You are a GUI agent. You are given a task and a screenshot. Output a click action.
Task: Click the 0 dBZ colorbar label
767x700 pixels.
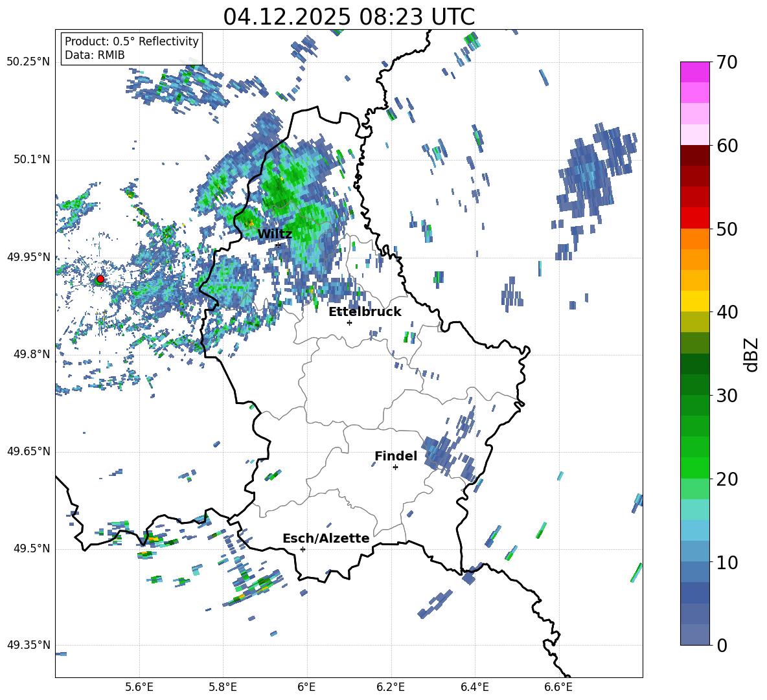tap(722, 646)
